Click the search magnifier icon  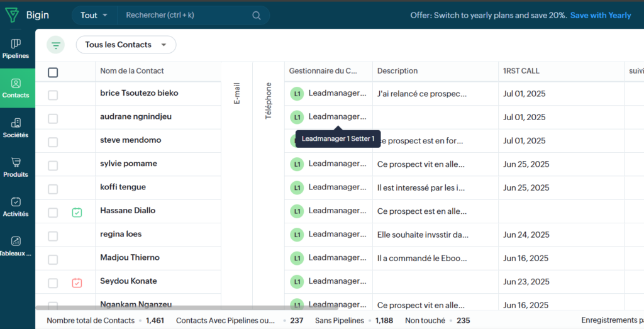click(257, 15)
